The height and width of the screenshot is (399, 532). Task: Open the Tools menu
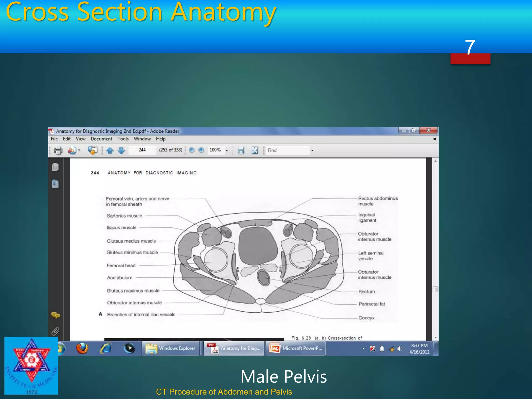123,139
